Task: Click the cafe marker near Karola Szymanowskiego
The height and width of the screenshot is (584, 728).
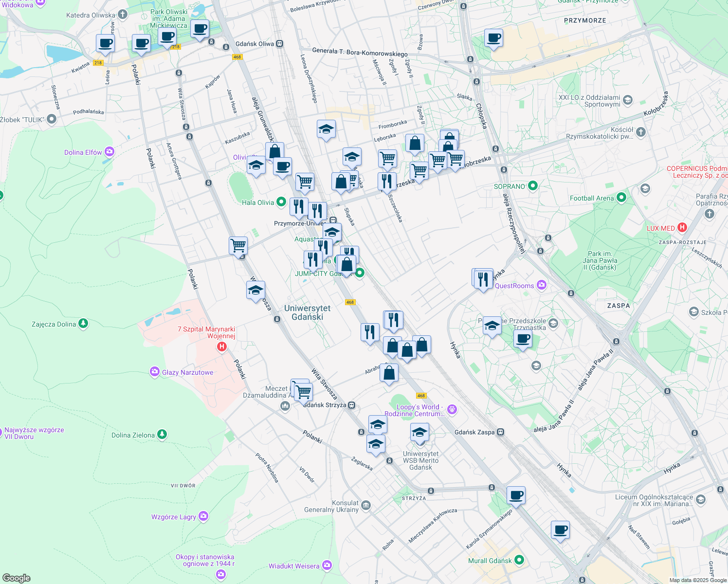Action: tap(516, 496)
